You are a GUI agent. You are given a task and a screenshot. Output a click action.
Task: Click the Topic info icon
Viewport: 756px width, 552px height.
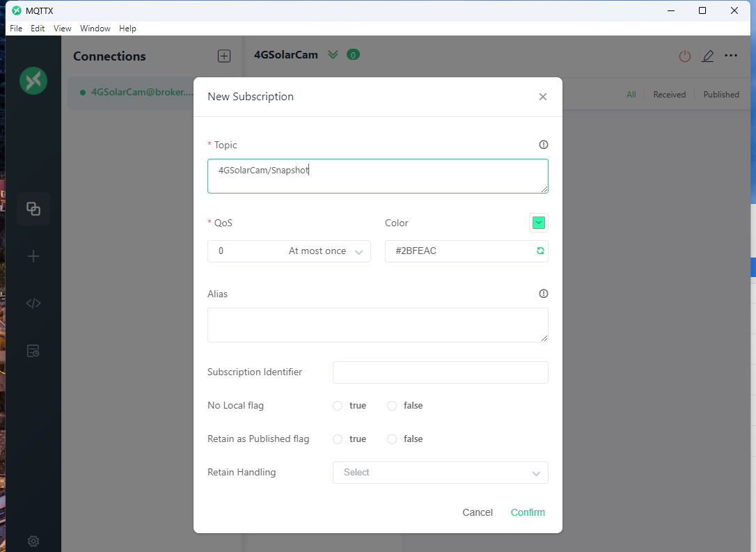pyautogui.click(x=544, y=145)
